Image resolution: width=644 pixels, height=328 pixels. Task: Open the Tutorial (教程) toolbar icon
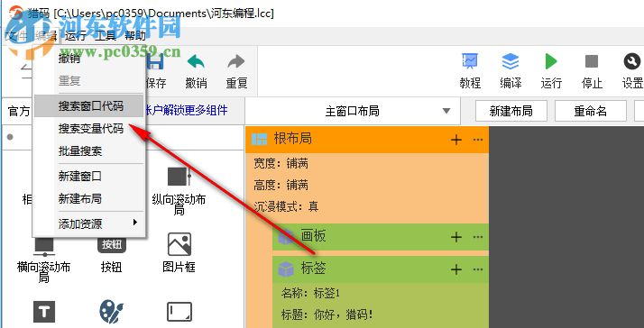[x=470, y=61]
